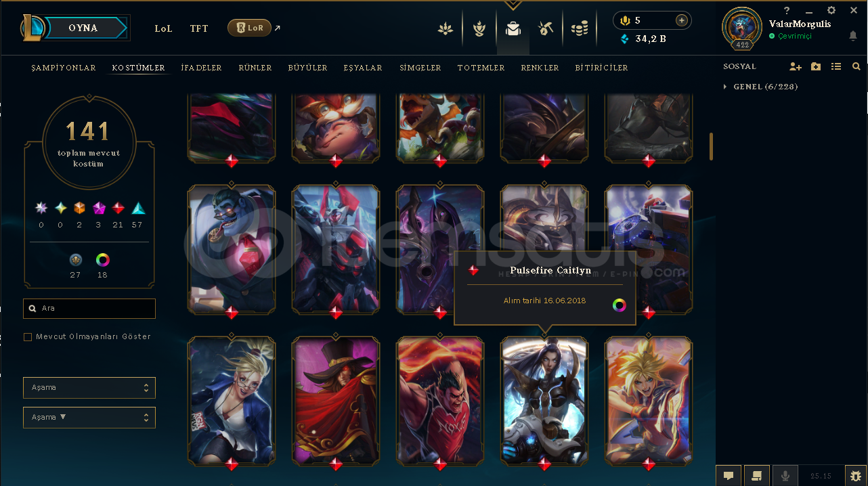The width and height of the screenshot is (868, 486).
Task: Open the Store coins icon
Action: 579,28
